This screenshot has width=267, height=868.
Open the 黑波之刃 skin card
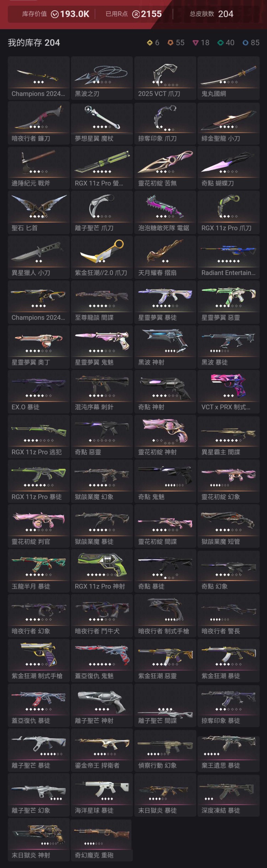pos(102,78)
